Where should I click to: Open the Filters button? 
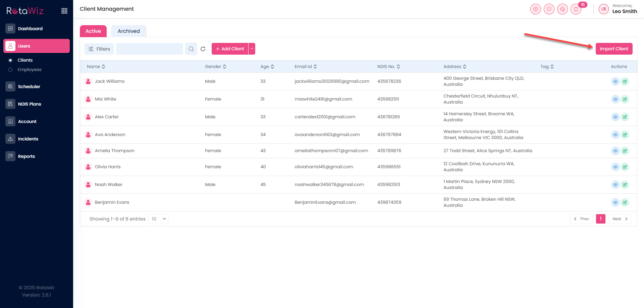99,49
